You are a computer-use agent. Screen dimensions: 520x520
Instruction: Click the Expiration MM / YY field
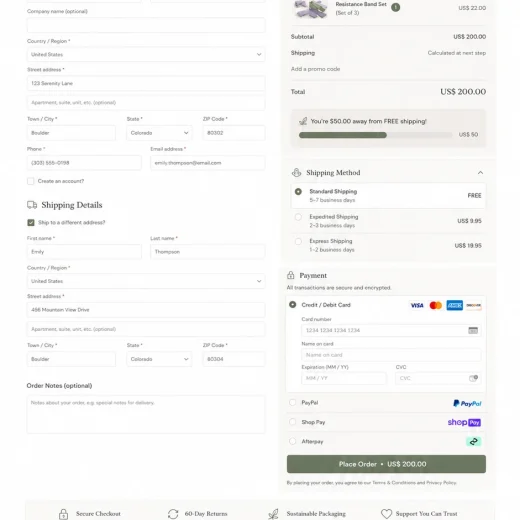tap(344, 378)
